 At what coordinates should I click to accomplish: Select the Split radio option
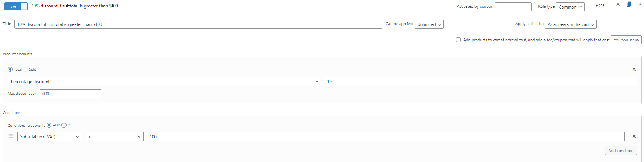(x=26, y=69)
